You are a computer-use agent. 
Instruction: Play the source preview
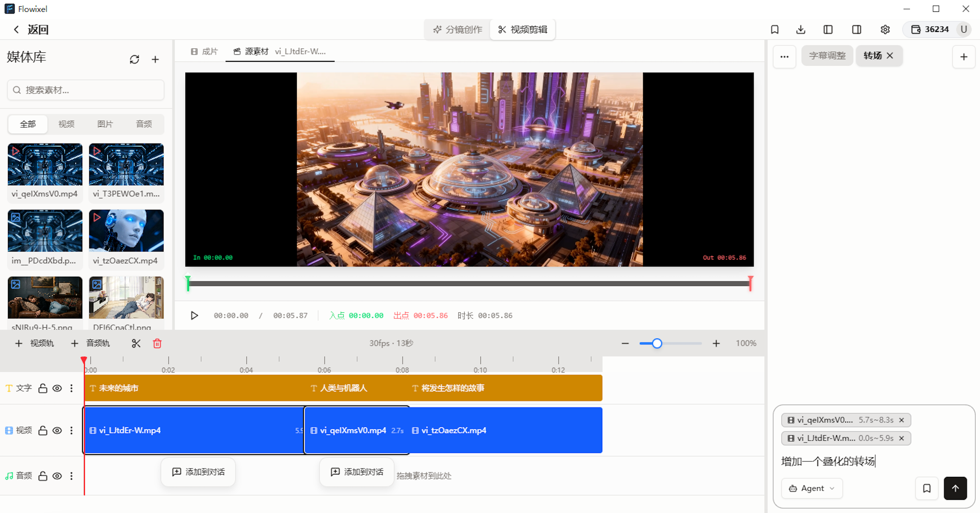[x=194, y=316]
